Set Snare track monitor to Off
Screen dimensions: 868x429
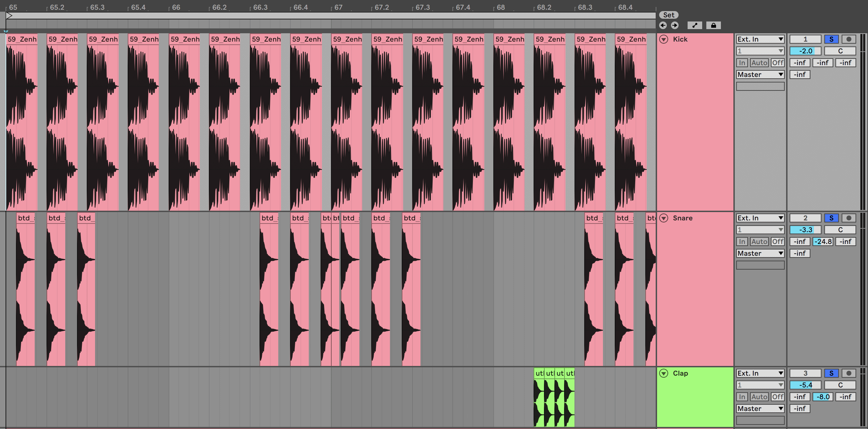point(777,242)
